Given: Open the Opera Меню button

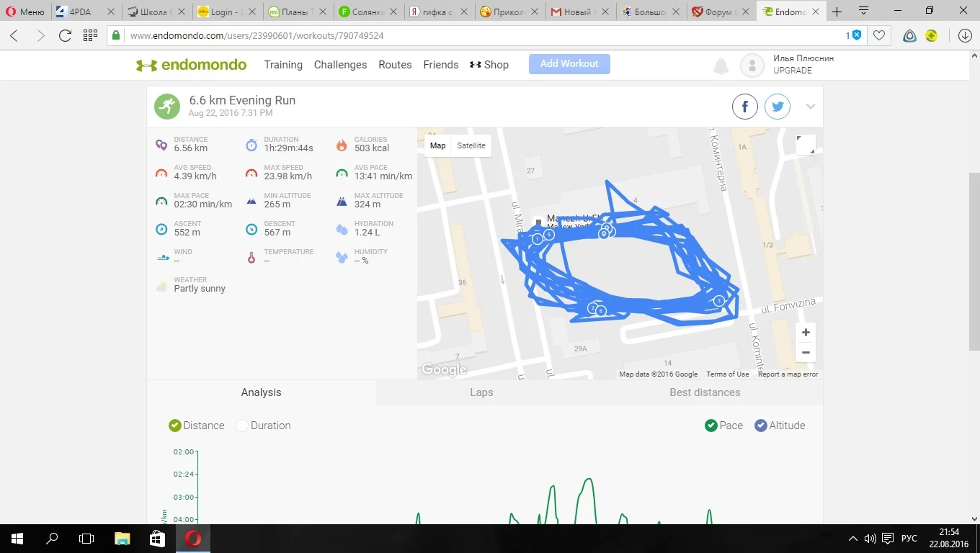Looking at the screenshot, I should click(x=25, y=12).
